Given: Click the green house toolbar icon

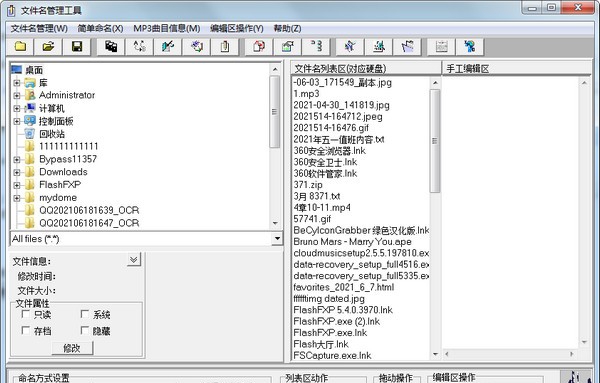Looking at the screenshot, I should pos(287,47).
